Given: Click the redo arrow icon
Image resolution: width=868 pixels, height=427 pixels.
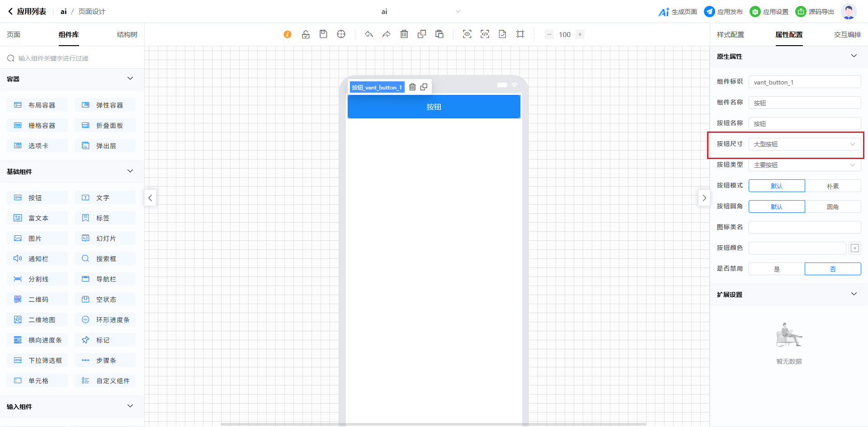Looking at the screenshot, I should click(x=386, y=34).
